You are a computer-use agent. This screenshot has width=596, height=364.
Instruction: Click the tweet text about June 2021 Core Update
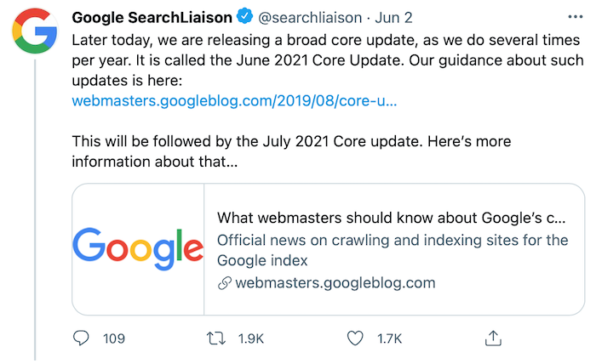click(328, 60)
